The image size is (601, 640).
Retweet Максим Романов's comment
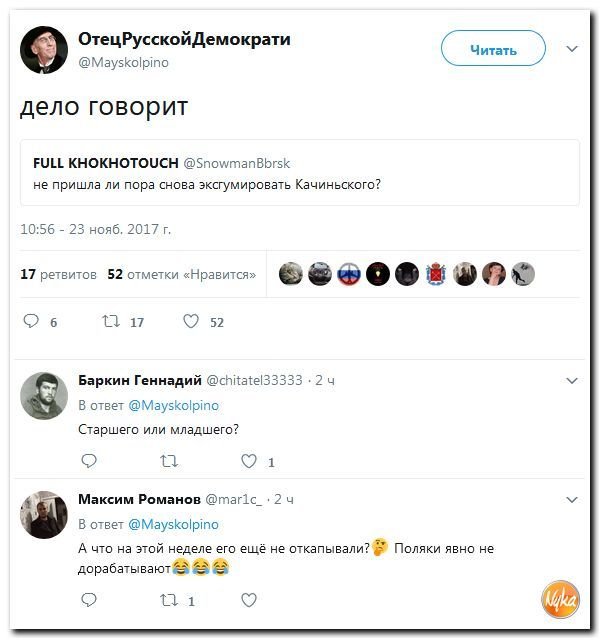(x=169, y=600)
